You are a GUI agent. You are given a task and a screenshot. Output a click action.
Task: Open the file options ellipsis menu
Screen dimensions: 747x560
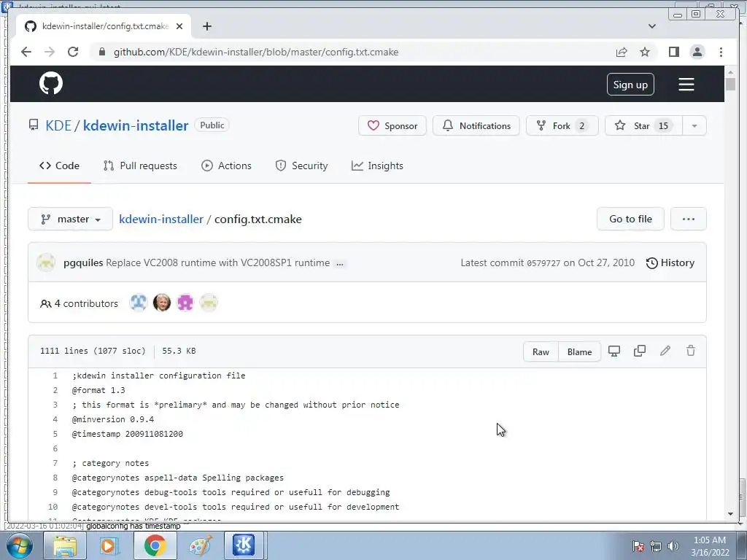click(x=688, y=219)
